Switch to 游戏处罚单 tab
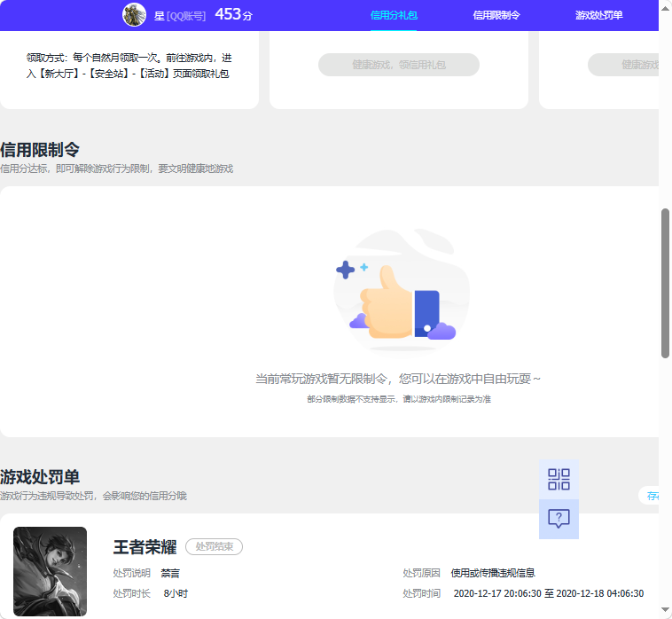 (598, 15)
